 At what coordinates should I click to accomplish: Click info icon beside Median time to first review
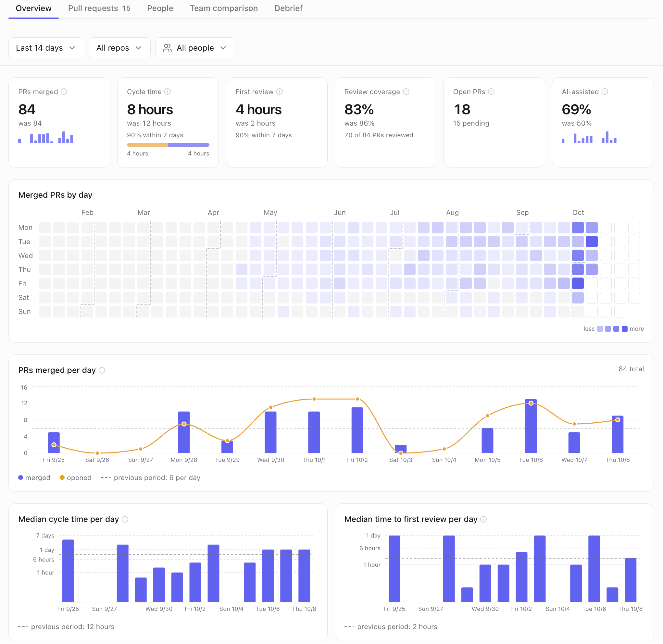(483, 519)
